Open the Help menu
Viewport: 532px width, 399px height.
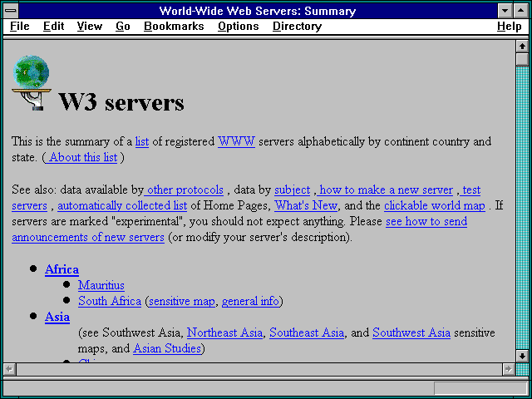click(510, 27)
